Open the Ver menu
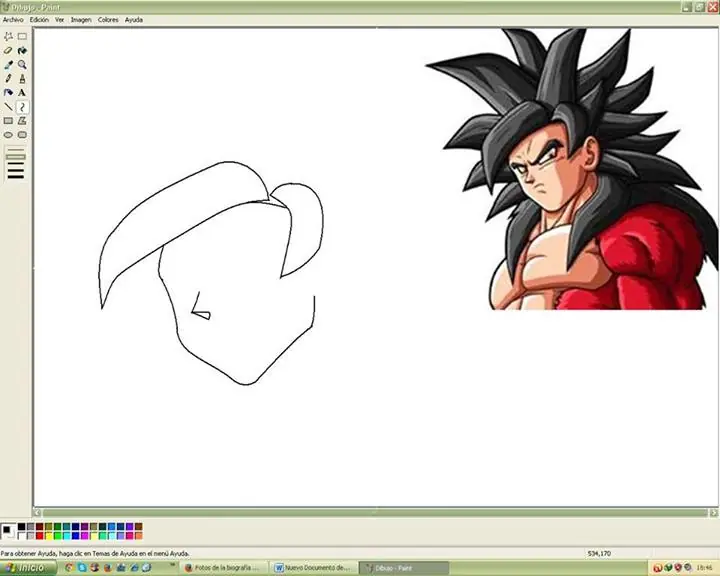 pyautogui.click(x=60, y=20)
